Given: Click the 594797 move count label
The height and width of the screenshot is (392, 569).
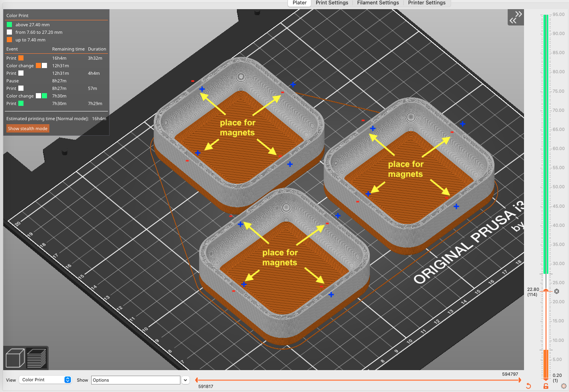Looking at the screenshot, I should 510,374.
